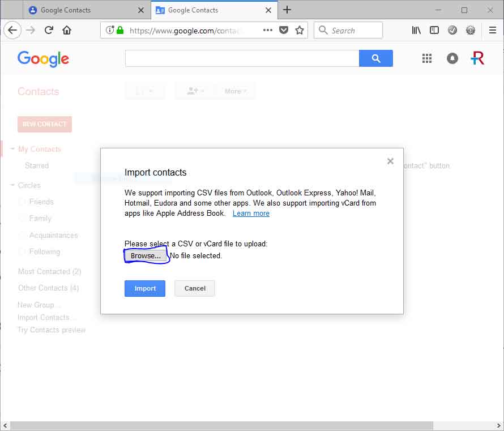Open the Firefox home page icon

[x=67, y=30]
